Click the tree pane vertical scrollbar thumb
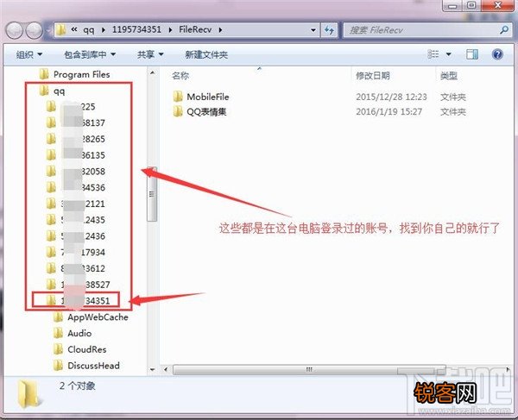Image resolution: width=518 pixels, height=420 pixels. pos(152,194)
